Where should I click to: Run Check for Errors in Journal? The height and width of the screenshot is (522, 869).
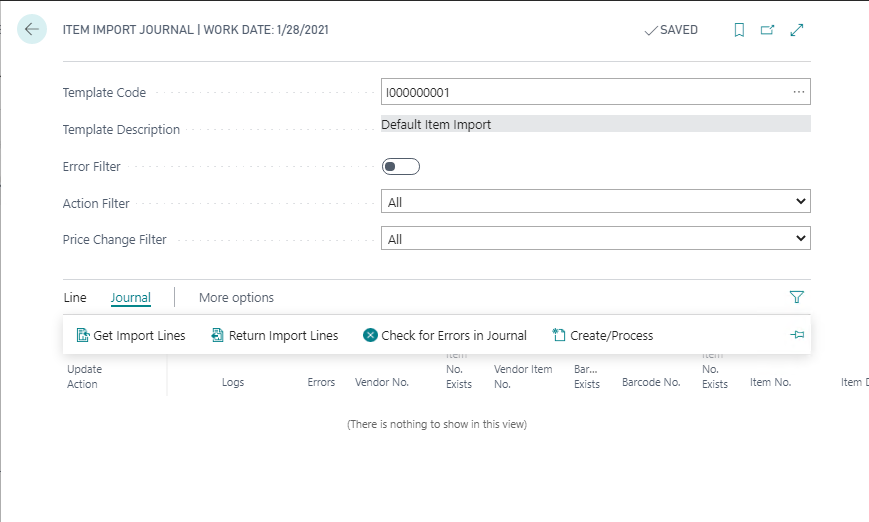[x=445, y=336]
